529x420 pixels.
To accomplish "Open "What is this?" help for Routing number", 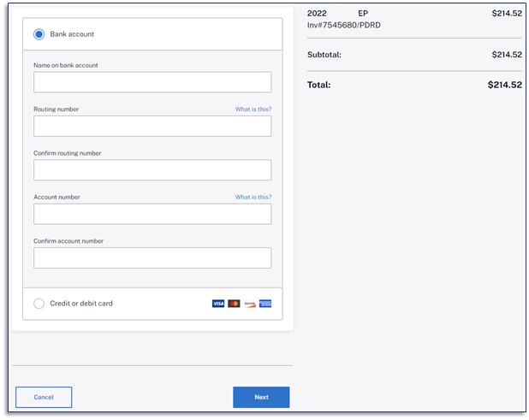I will pos(253,109).
